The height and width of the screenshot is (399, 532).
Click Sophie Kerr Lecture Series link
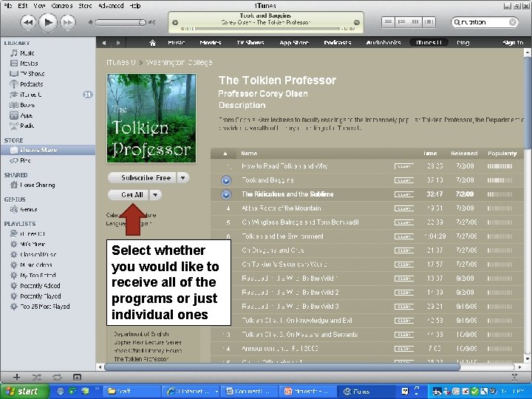coord(147,342)
